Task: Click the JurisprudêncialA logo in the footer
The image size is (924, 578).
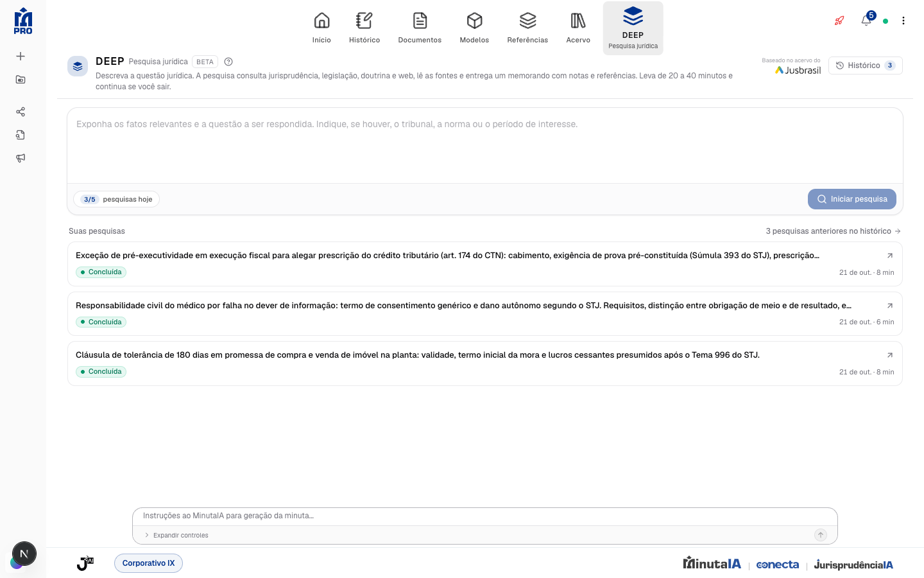Action: pos(853,565)
